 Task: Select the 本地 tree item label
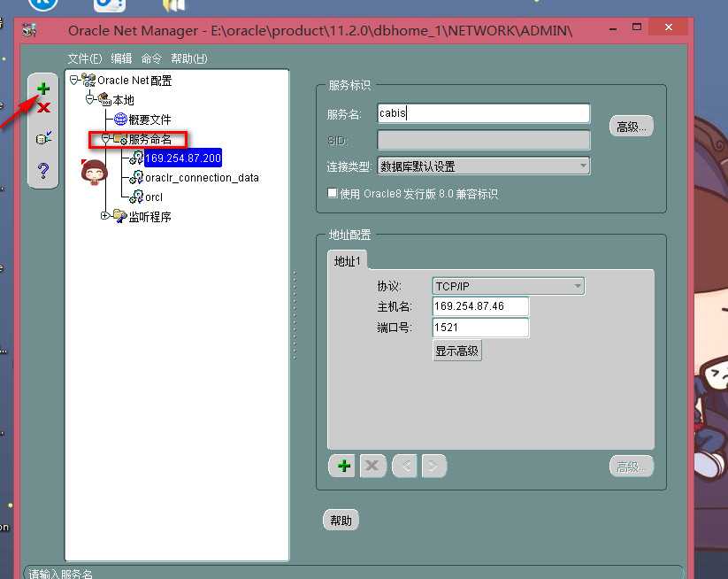[x=124, y=100]
